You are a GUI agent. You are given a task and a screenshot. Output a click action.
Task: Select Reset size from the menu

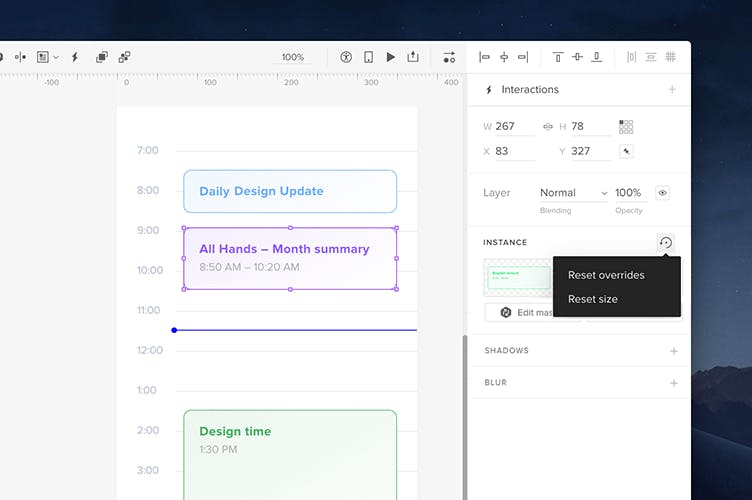point(593,299)
